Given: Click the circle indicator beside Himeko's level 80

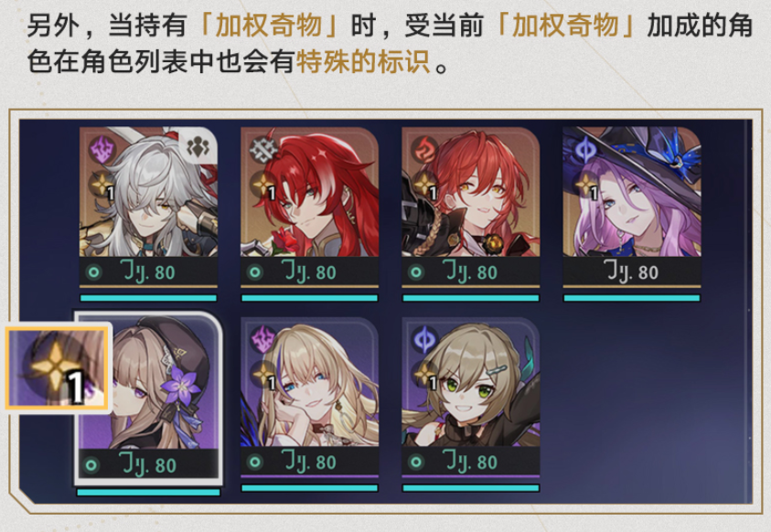Looking at the screenshot, I should [x=416, y=272].
